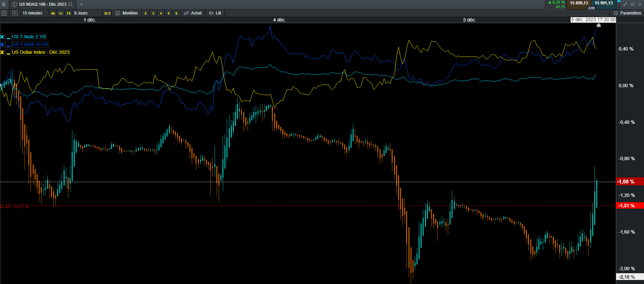
Task: Click the spread value 2,00
Action: [591, 8]
